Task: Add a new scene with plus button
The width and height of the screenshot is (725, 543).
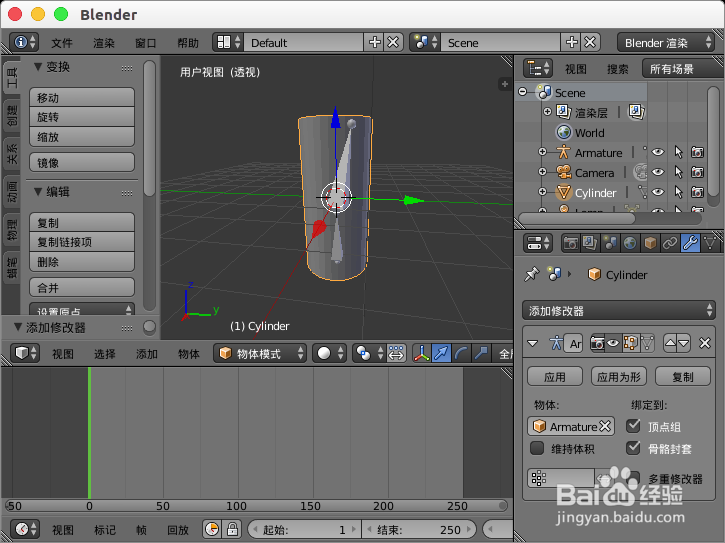Action: coord(571,43)
